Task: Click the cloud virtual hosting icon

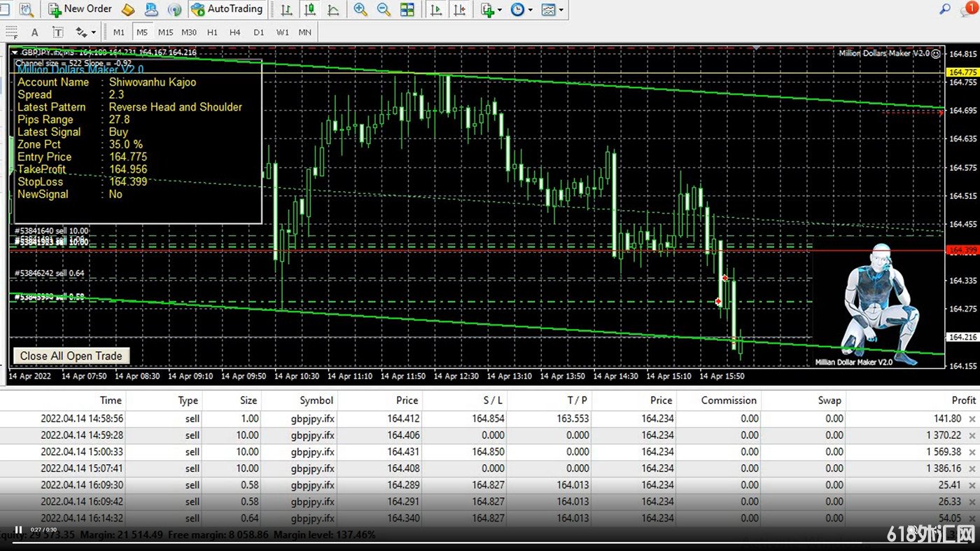Action: (151, 10)
